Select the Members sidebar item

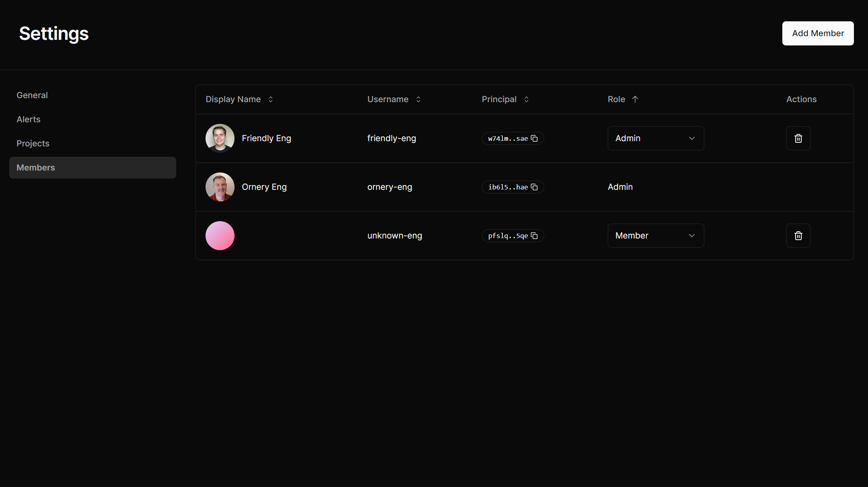(x=93, y=168)
